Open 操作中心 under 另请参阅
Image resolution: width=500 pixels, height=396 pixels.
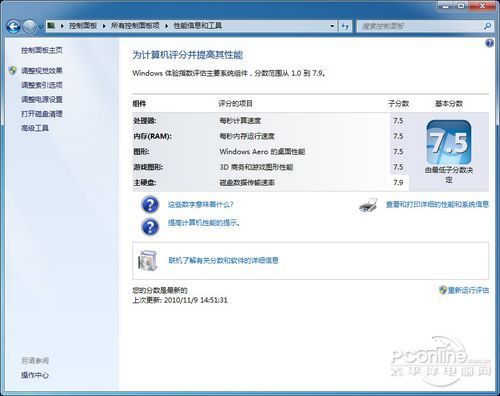point(35,375)
